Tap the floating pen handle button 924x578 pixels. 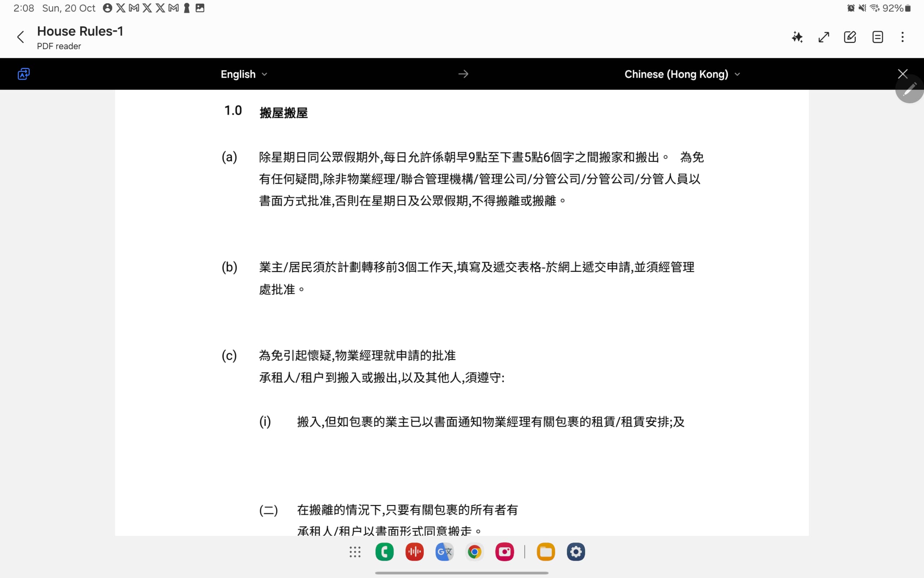pos(910,89)
